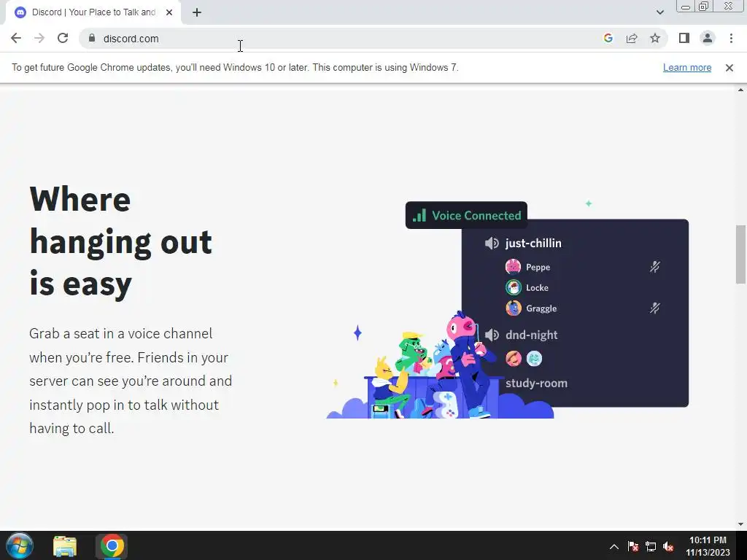
Task: Click the user name Graggle
Action: [541, 308]
